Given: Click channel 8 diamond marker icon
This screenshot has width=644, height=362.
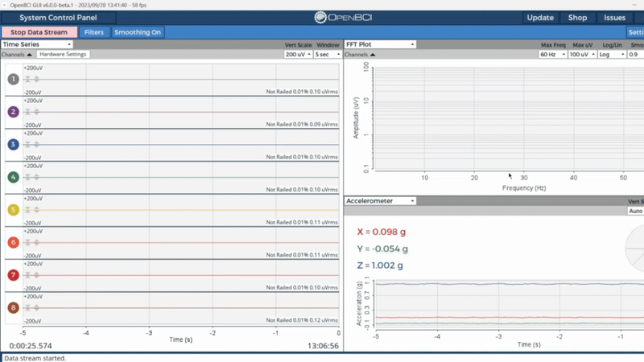Looking at the screenshot, I should 36,307.
